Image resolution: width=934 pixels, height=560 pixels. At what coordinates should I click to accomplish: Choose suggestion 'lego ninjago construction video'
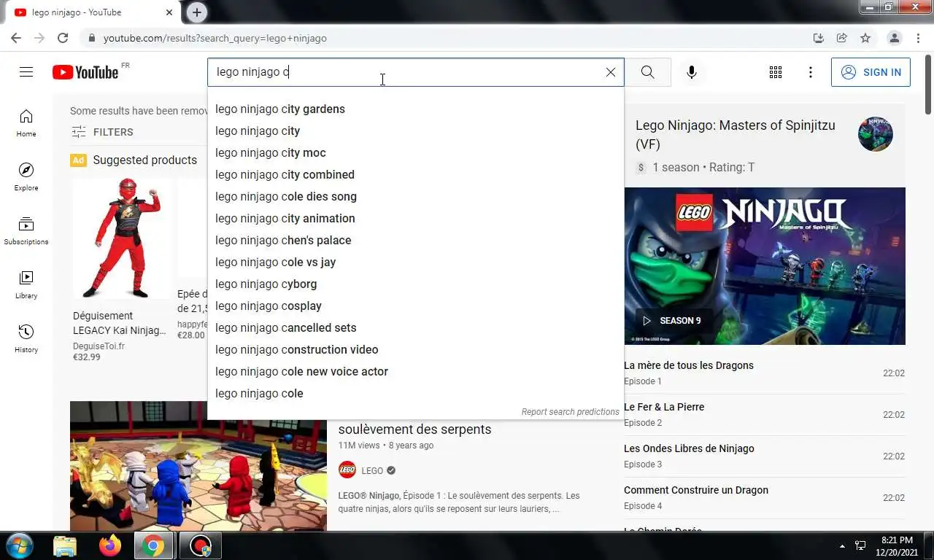click(416, 350)
